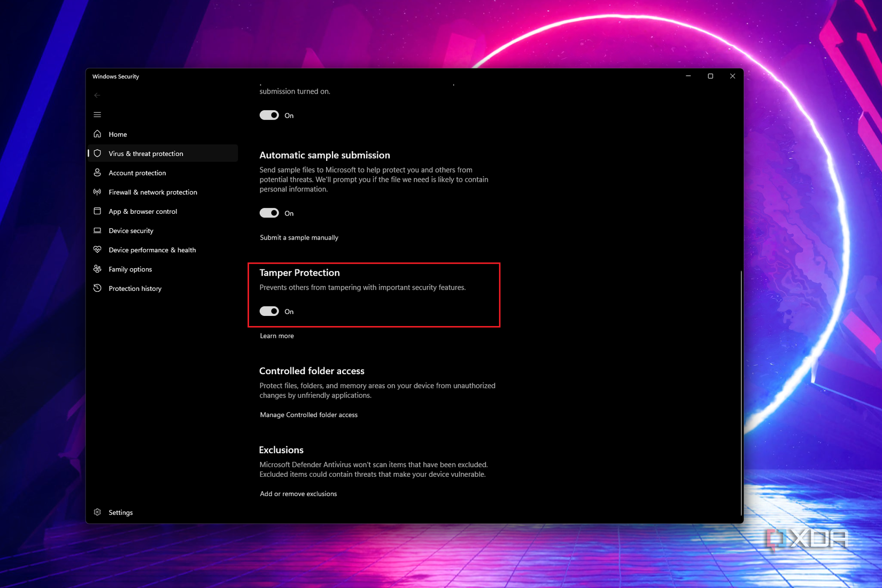
Task: Click the family icon for Family options
Action: point(97,268)
